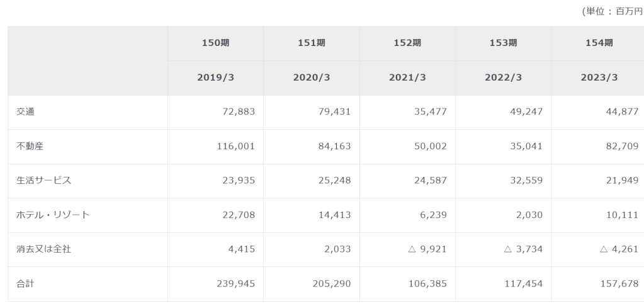The image size is (644, 303).
Task: Select the 2023/3 date header
Action: 599,77
